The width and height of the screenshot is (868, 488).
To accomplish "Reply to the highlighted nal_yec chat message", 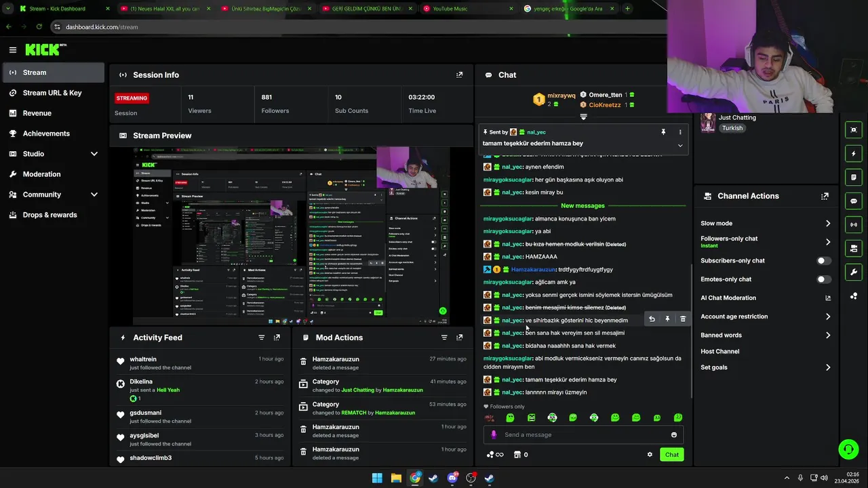I will (x=652, y=319).
